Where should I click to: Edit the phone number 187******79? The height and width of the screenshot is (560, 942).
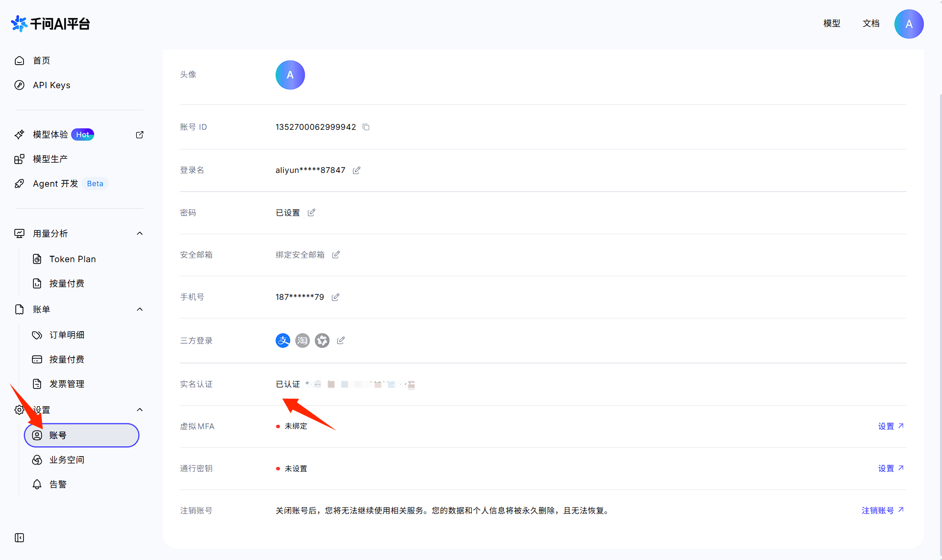[x=335, y=297]
